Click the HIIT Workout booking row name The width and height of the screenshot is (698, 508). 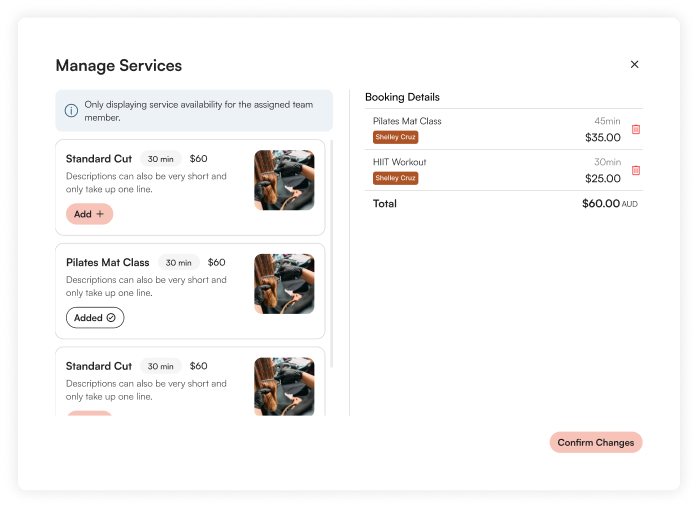click(x=399, y=162)
